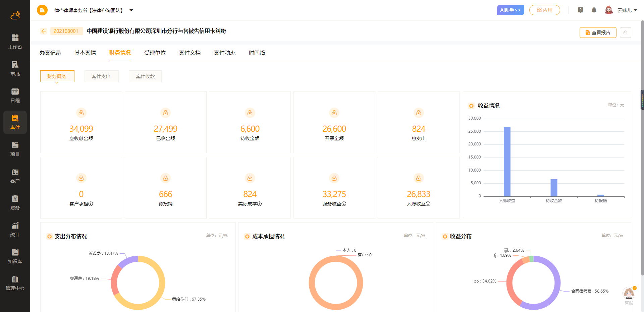The image size is (644, 312).
Task: Open the 审批 approval sidebar icon
Action: pos(15,68)
